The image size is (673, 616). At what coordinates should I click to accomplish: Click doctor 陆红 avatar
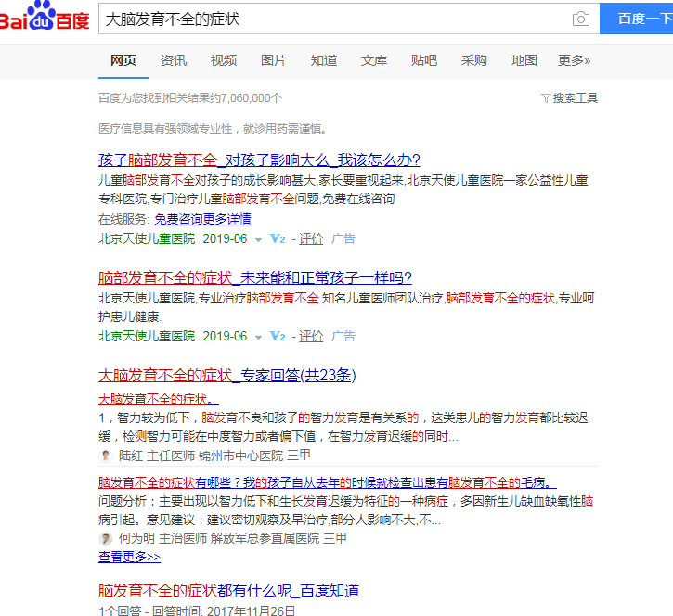pyautogui.click(x=106, y=456)
